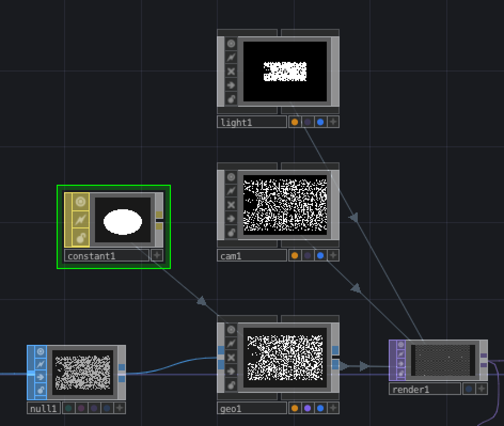Viewport: 504px width, 426px height.
Task: Toggle the blue display flag on cam1
Action: point(320,256)
